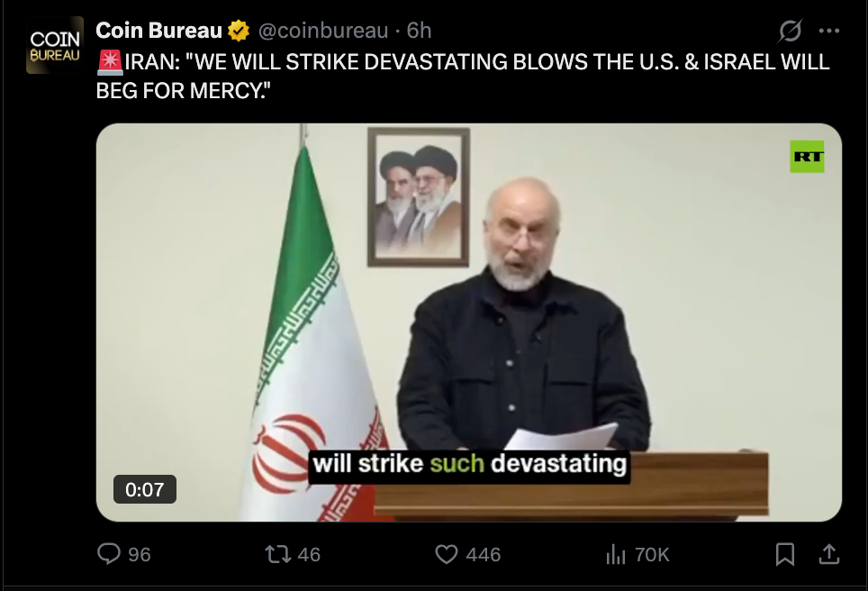868x591 pixels.
Task: Open the share upload-arrow menu
Action: click(x=828, y=554)
